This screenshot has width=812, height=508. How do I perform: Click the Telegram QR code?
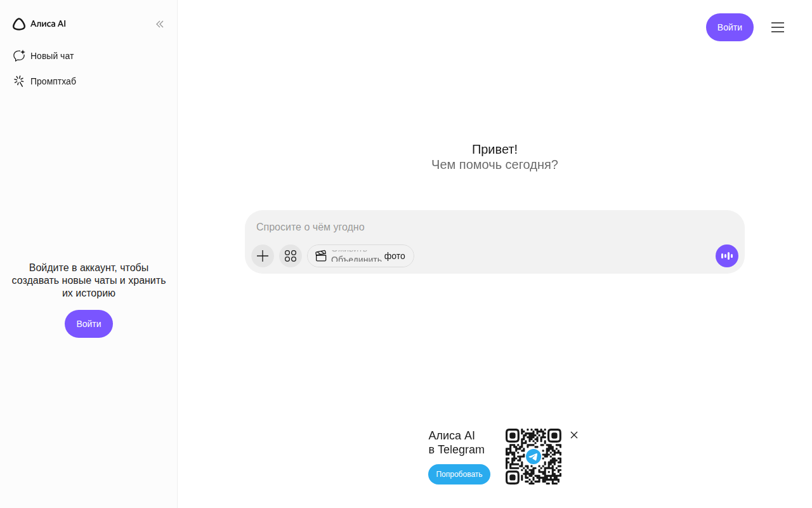(534, 457)
